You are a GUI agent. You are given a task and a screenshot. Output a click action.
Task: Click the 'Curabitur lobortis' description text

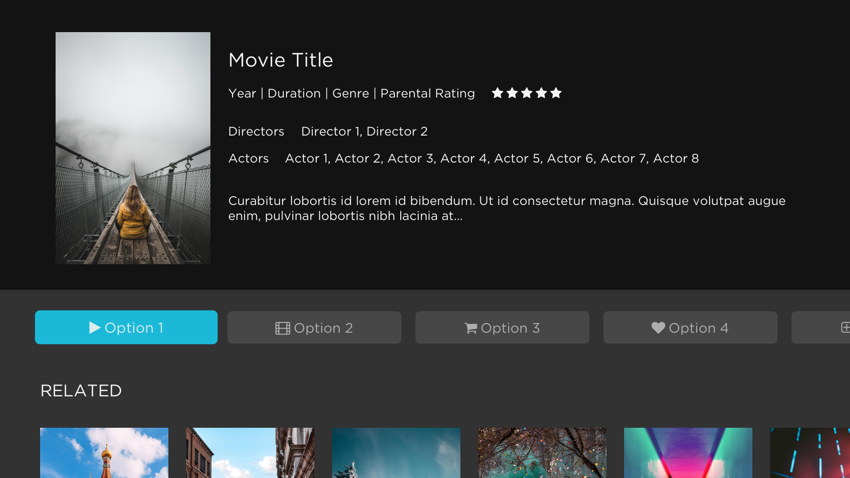507,208
